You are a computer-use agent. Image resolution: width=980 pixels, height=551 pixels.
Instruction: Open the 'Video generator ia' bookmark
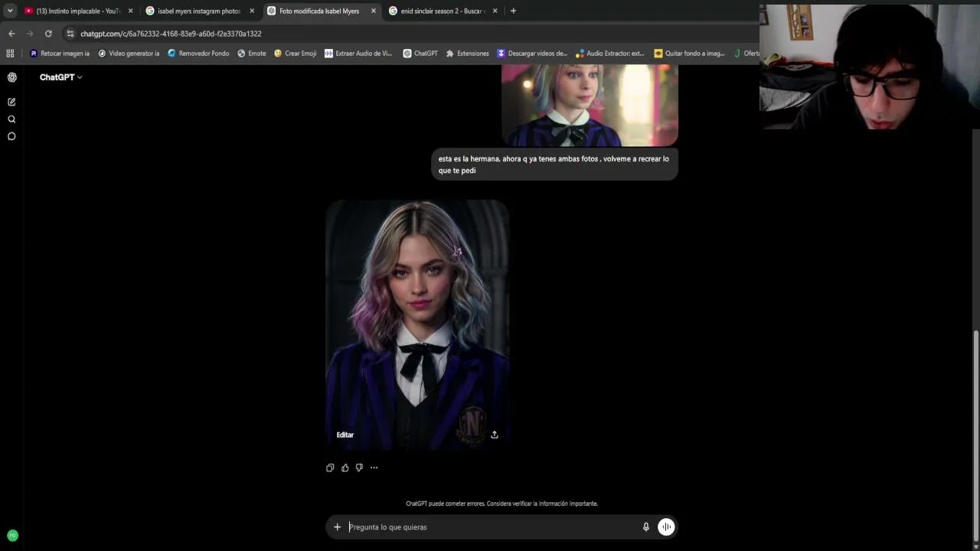click(129, 54)
